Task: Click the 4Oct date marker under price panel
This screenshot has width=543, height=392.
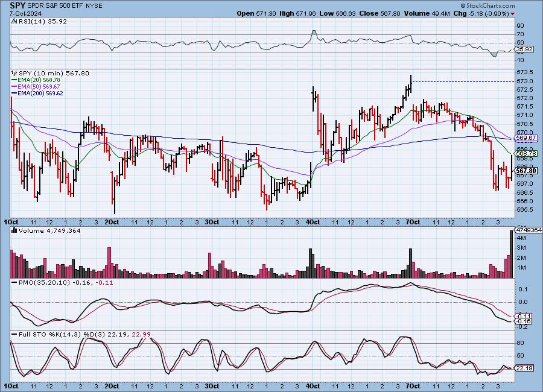Action: click(313, 222)
